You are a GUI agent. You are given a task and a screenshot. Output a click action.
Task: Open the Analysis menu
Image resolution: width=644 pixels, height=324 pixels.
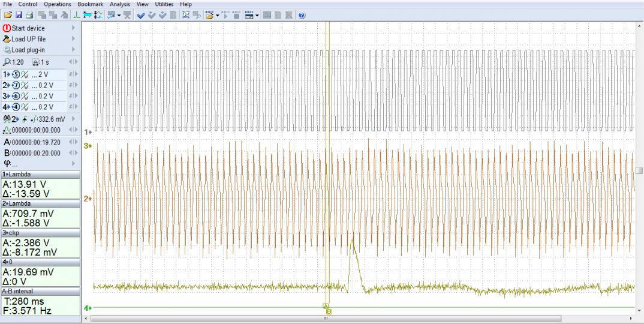click(119, 4)
